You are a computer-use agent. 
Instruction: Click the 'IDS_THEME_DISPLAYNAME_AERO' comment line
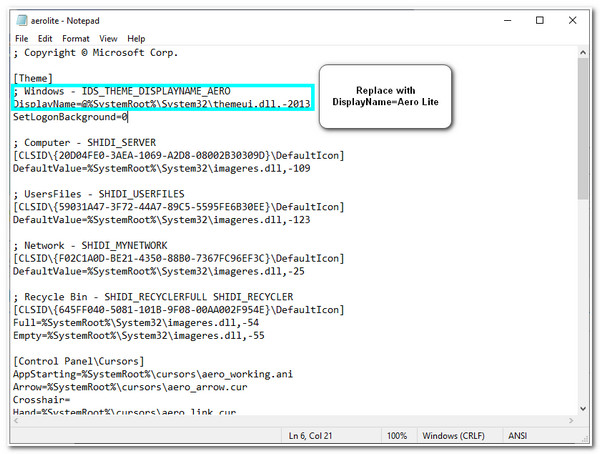click(122, 91)
